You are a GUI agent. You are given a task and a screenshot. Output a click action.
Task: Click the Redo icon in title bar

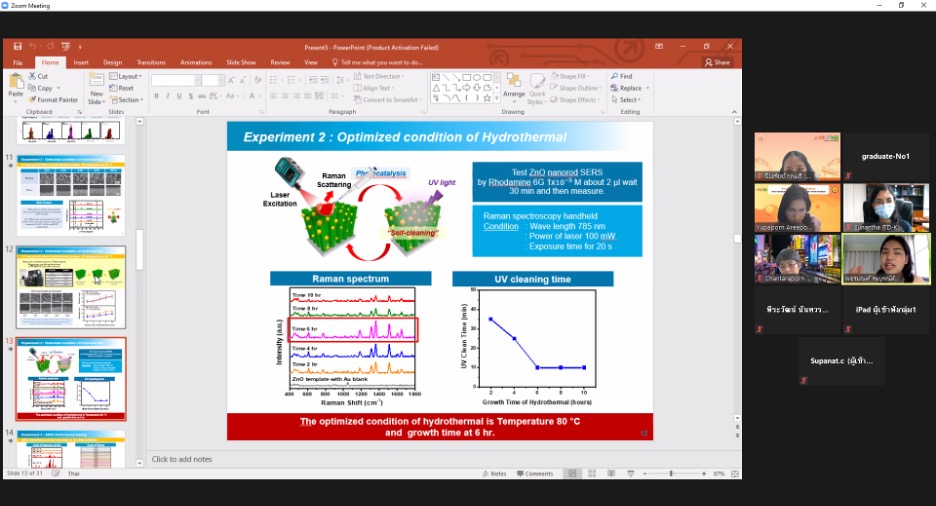pyautogui.click(x=50, y=47)
